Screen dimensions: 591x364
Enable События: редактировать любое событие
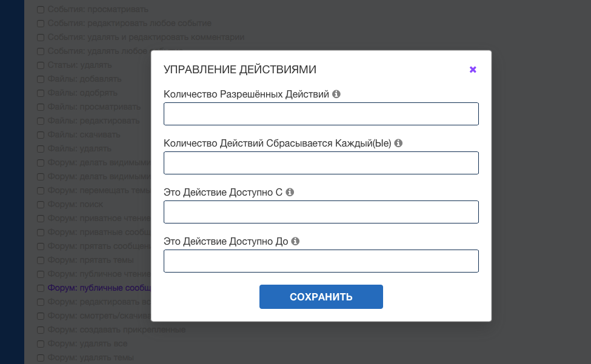[41, 24]
